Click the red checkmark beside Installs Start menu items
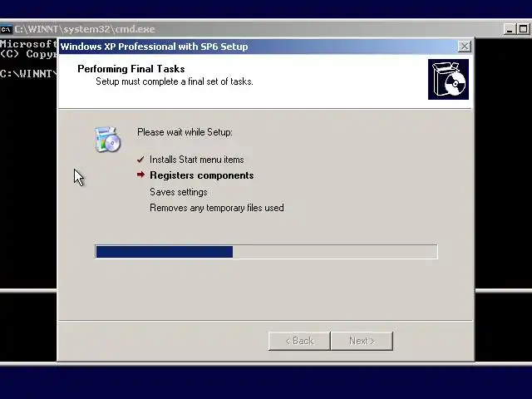The height and width of the screenshot is (399, 532). point(140,160)
